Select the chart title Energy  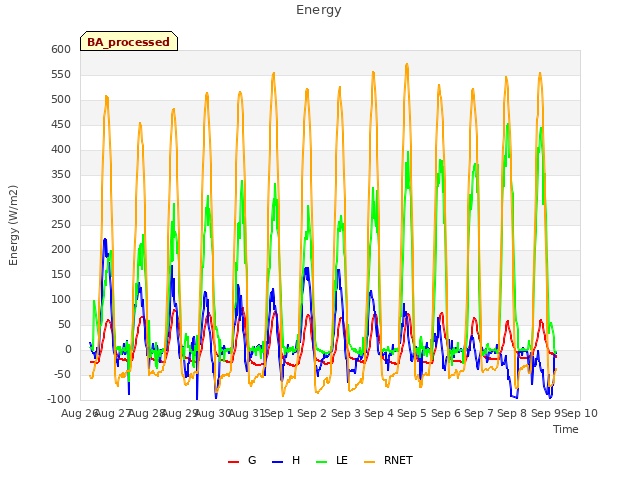click(318, 10)
